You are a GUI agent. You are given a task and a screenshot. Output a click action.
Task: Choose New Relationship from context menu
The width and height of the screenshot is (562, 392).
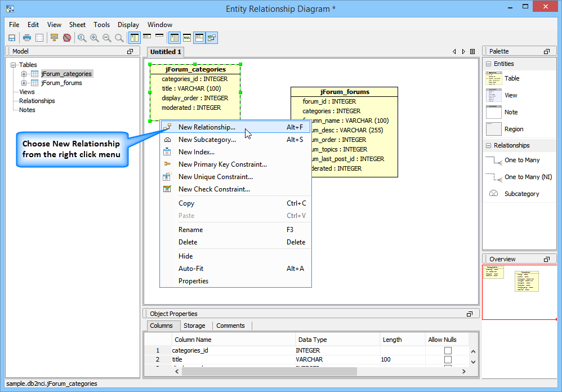pyautogui.click(x=207, y=127)
